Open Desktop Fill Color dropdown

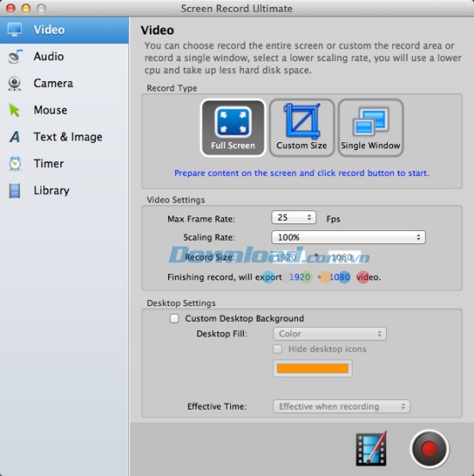pos(330,334)
